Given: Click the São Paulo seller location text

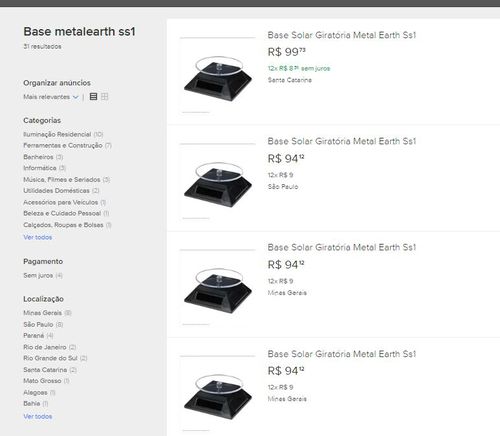Looking at the screenshot, I should click(283, 187).
